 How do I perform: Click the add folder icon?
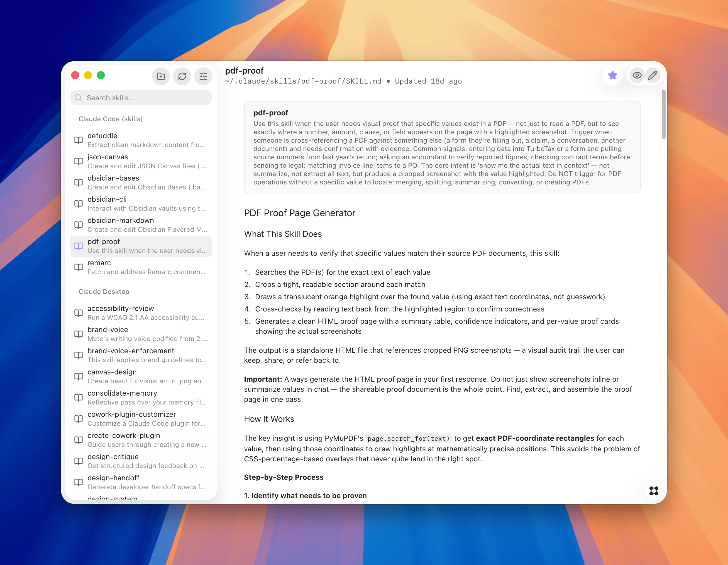coord(161,76)
